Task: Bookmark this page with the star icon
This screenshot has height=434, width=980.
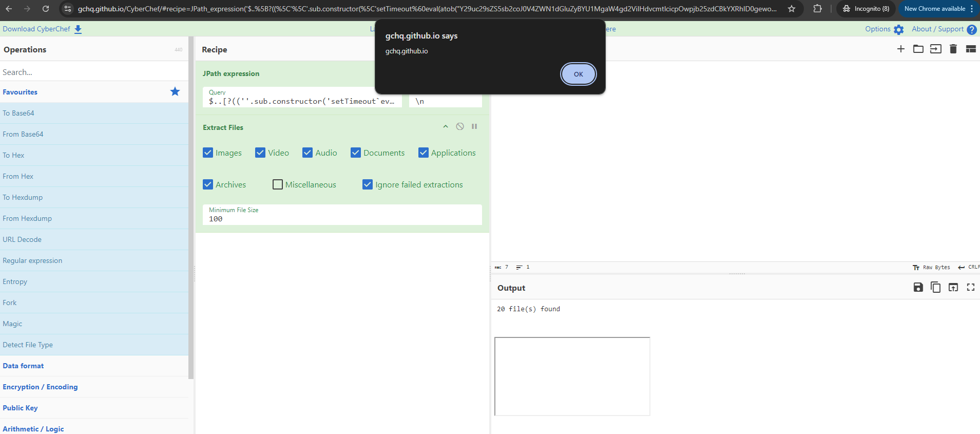Action: click(x=792, y=9)
